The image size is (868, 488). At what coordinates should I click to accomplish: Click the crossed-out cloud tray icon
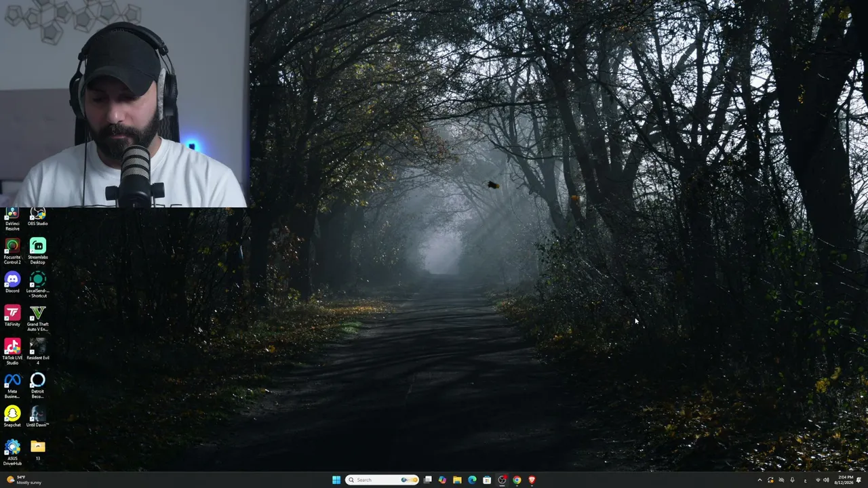coord(781,480)
